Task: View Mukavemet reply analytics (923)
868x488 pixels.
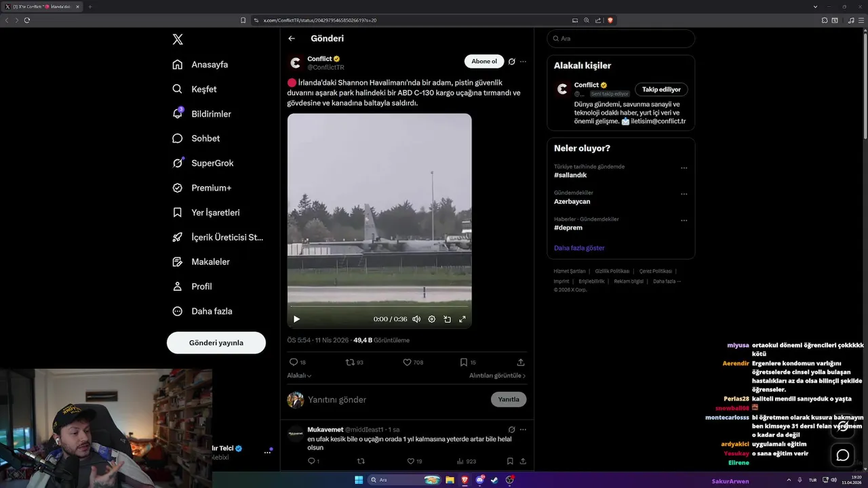Action: [x=466, y=462]
